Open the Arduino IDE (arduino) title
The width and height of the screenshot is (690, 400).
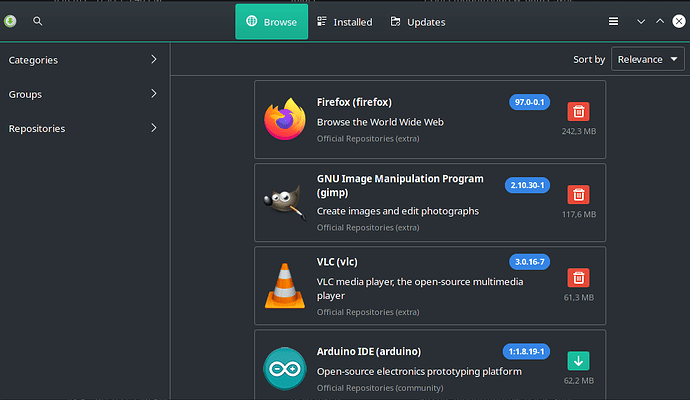(369, 352)
